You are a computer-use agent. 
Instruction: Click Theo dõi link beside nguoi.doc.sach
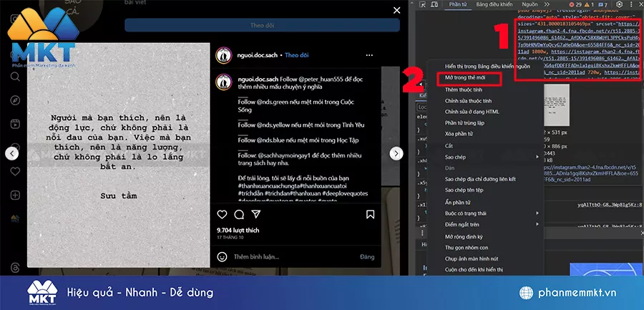(297, 55)
